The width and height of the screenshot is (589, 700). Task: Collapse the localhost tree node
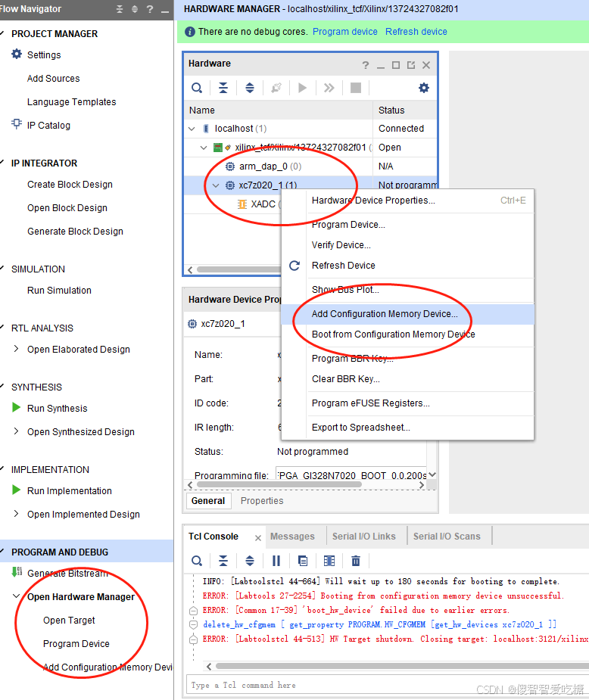pyautogui.click(x=192, y=129)
